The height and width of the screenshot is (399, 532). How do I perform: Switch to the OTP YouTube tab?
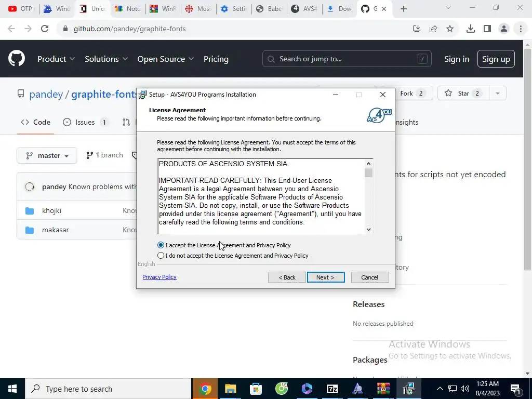click(x=21, y=9)
